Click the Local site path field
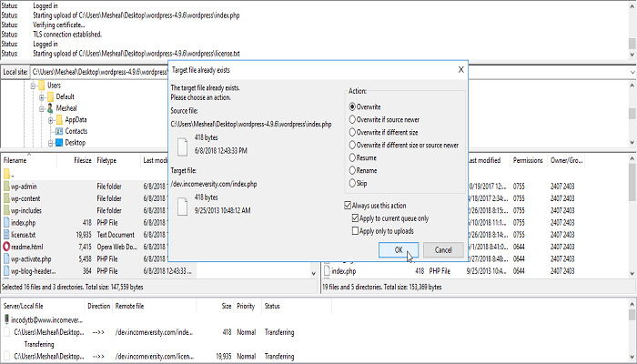 click(x=99, y=72)
